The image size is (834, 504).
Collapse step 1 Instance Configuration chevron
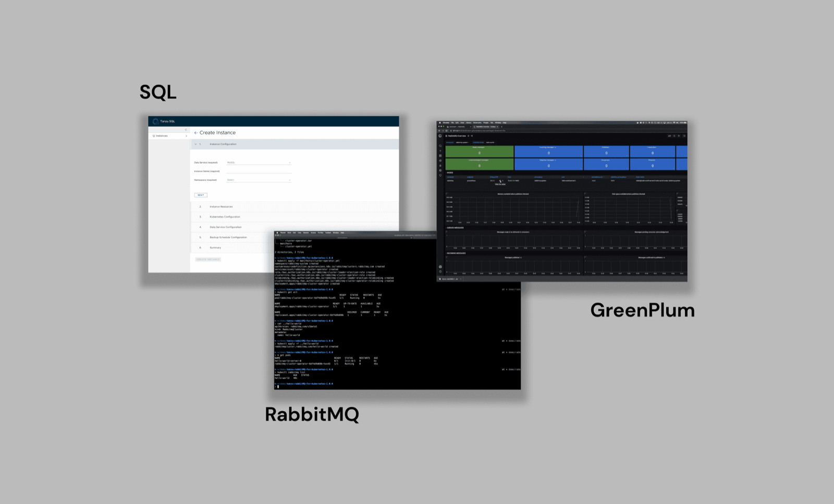(x=196, y=144)
